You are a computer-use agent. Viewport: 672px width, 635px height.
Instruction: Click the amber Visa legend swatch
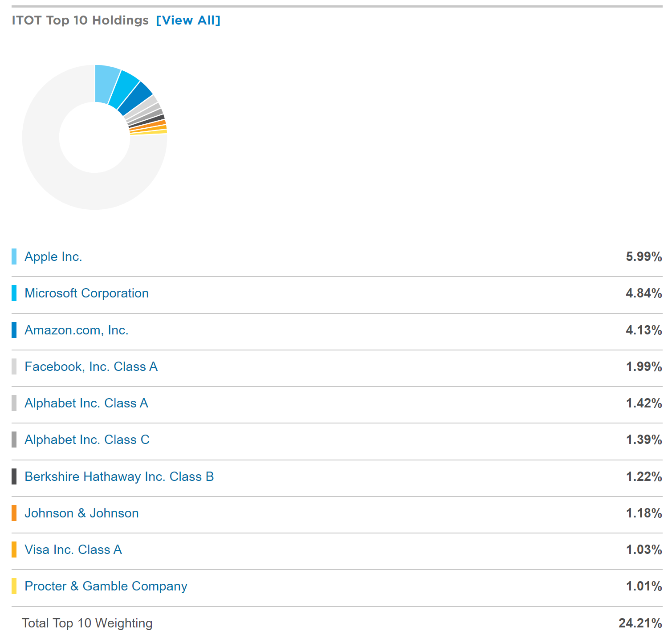click(x=14, y=550)
